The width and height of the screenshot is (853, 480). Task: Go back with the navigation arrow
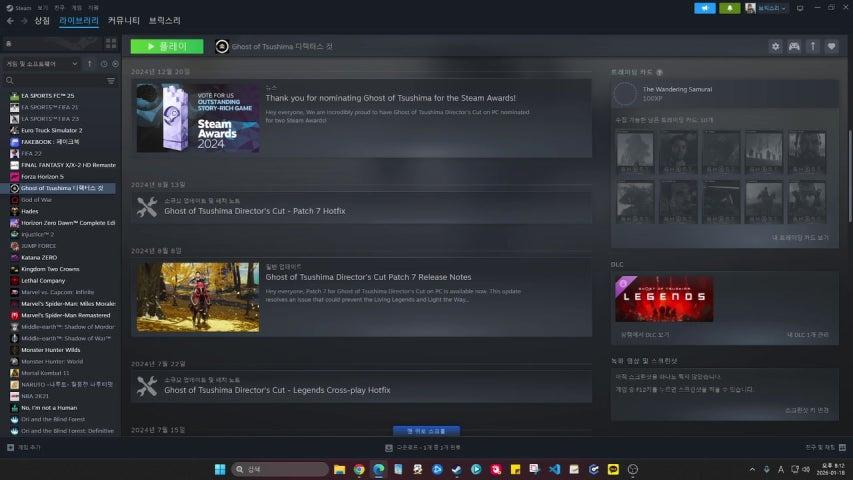pyautogui.click(x=10, y=21)
